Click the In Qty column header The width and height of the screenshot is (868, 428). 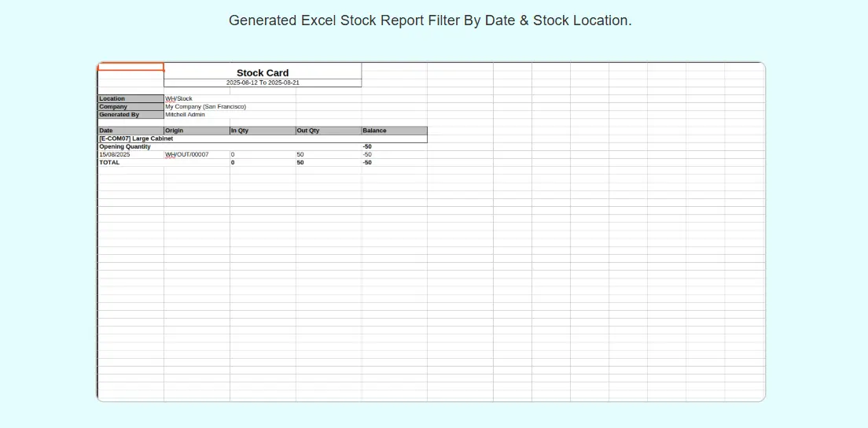point(263,131)
